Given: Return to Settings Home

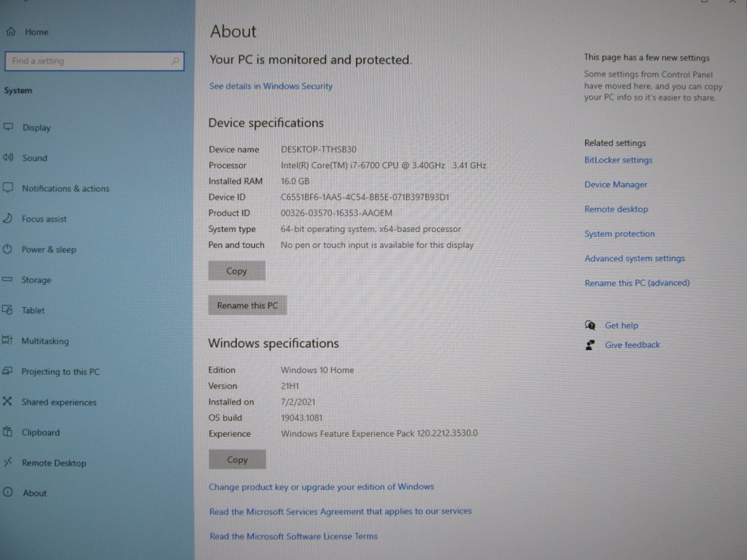Looking at the screenshot, I should [x=36, y=32].
